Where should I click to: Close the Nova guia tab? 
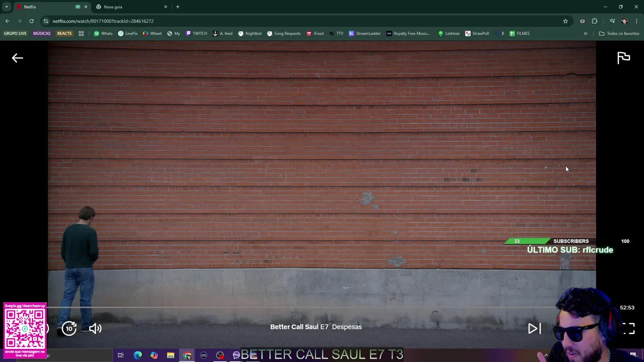point(166,7)
